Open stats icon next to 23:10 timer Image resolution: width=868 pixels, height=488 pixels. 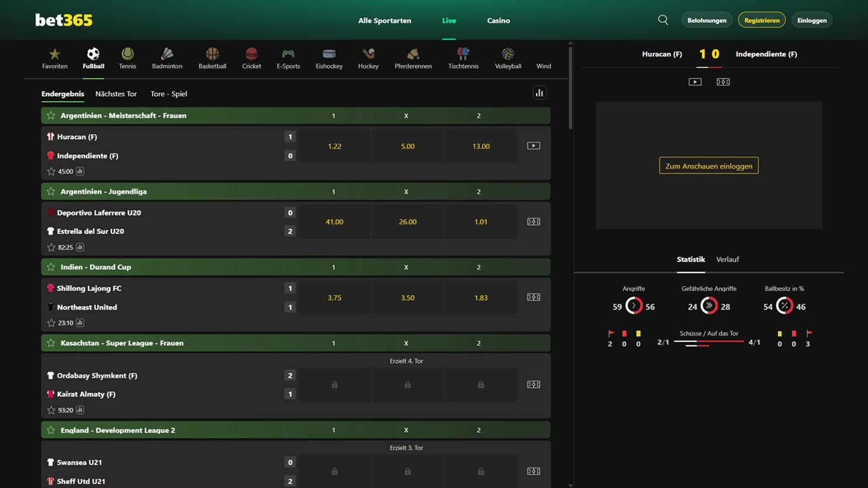point(80,322)
